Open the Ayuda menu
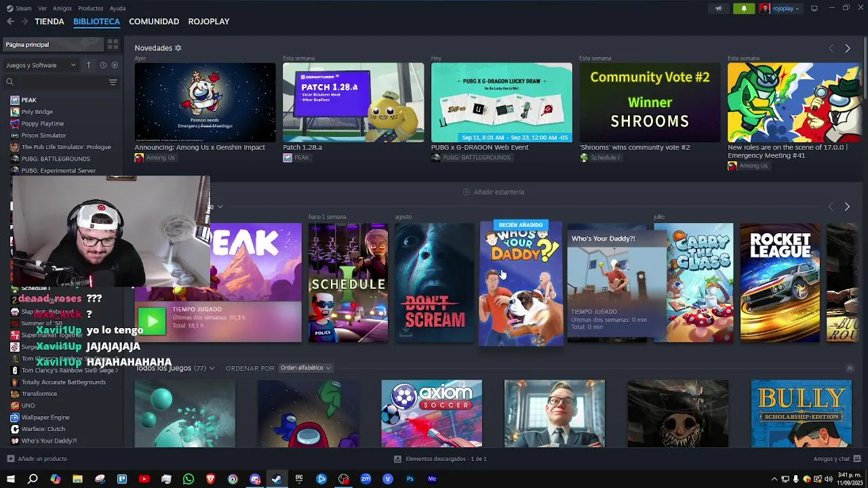The image size is (868, 488). click(117, 8)
